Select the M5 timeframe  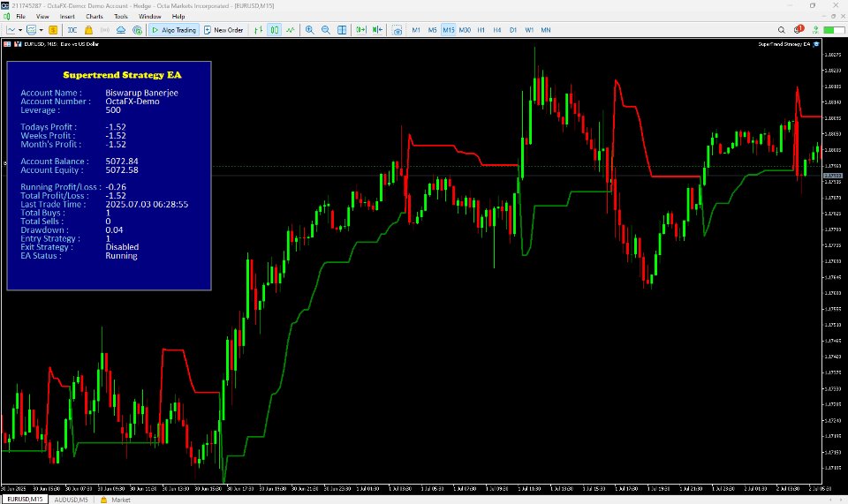pyautogui.click(x=432, y=30)
